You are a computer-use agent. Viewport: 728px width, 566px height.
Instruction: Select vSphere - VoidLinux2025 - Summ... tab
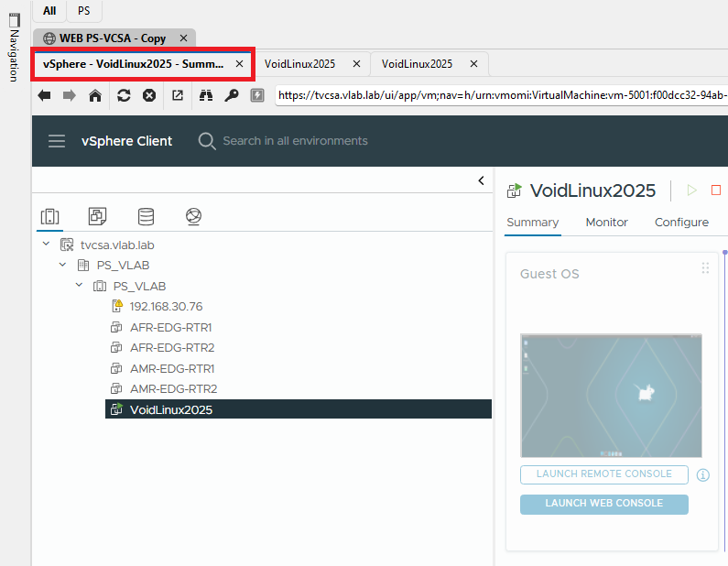coord(134,64)
